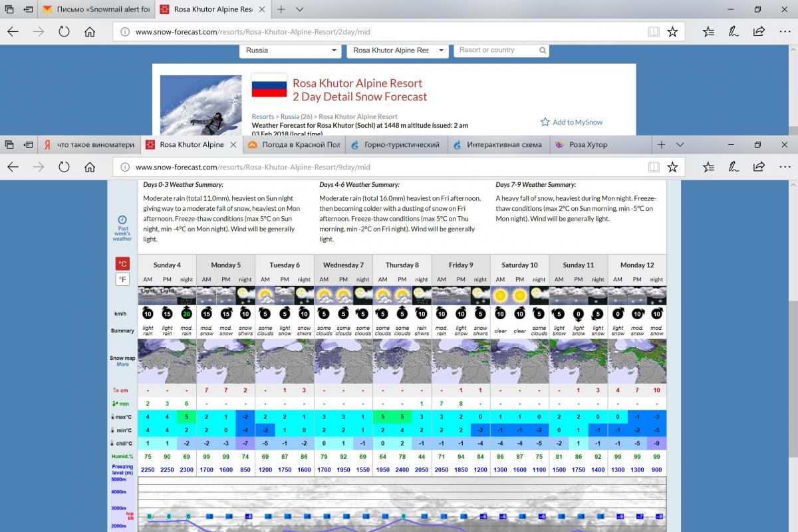The width and height of the screenshot is (798, 532).
Task: Open the Saturday 10 snow map thumbnail
Action: click(519, 361)
